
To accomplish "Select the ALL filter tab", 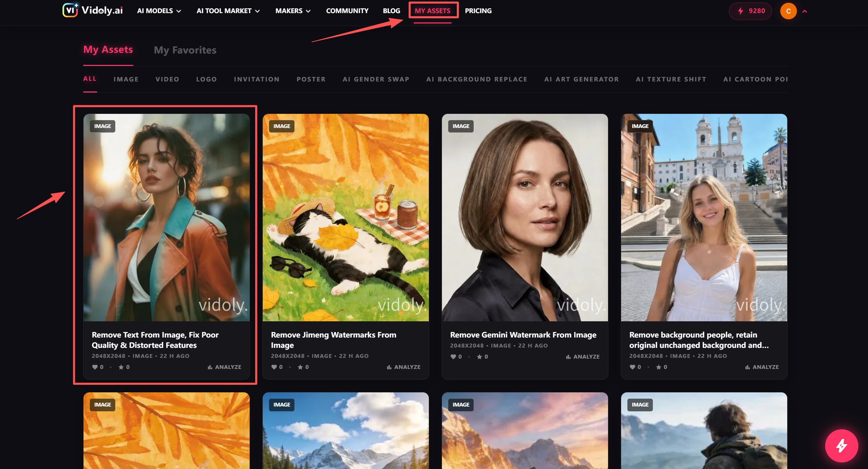I will click(90, 79).
